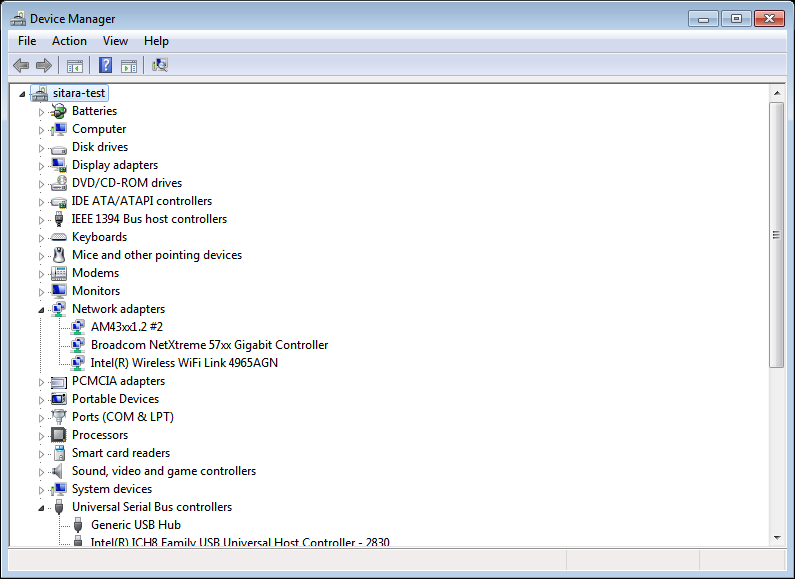Expand the Processors node

click(x=42, y=436)
